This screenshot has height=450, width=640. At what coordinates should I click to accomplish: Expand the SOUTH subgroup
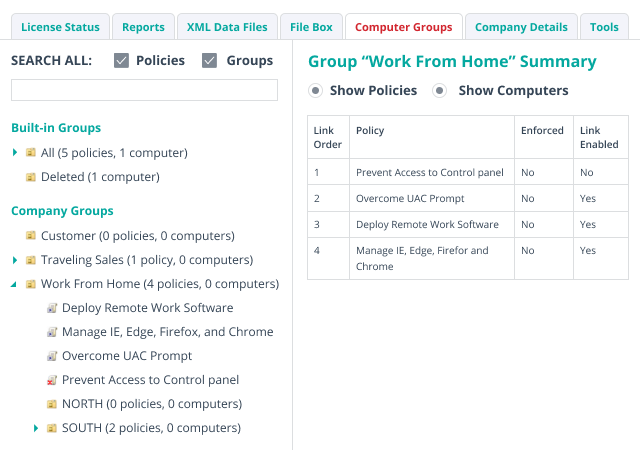click(36, 428)
